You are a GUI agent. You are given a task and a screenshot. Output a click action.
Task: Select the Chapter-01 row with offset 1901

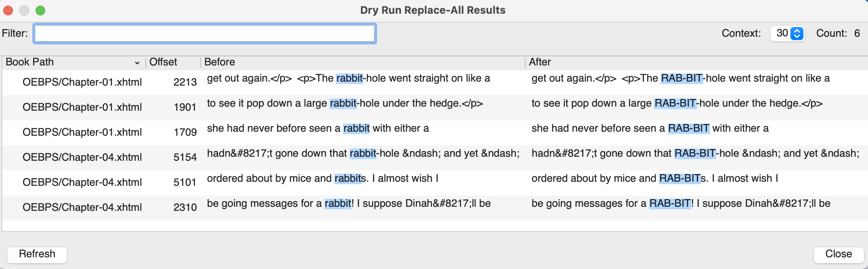coord(82,107)
